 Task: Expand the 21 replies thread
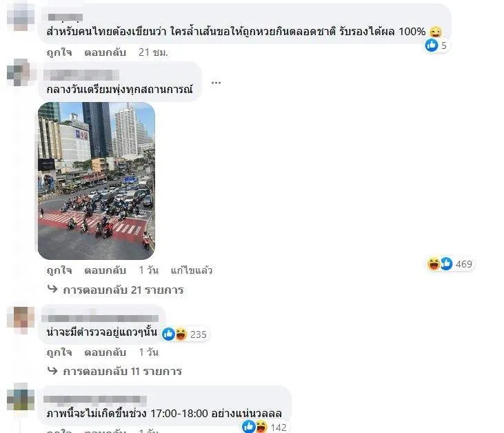(x=123, y=290)
